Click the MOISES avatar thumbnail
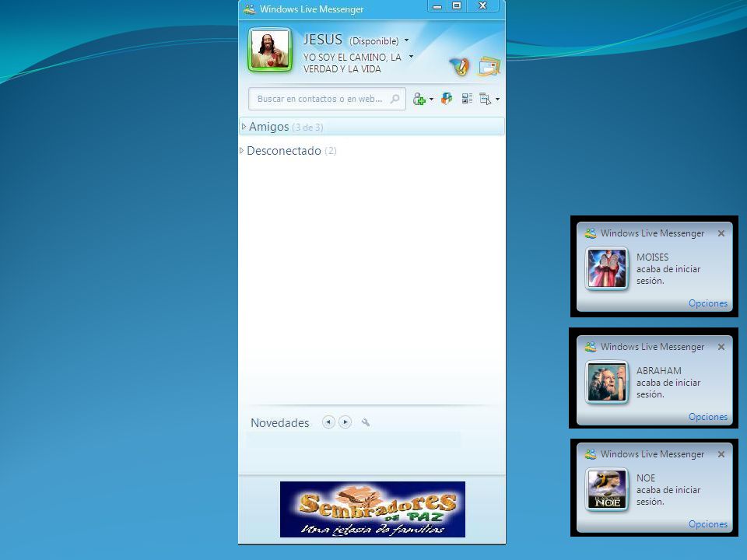This screenshot has height=560, width=747. [607, 268]
